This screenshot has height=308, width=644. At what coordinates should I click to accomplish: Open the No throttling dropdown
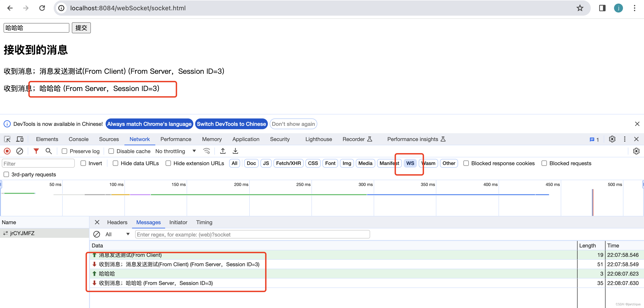click(x=175, y=151)
